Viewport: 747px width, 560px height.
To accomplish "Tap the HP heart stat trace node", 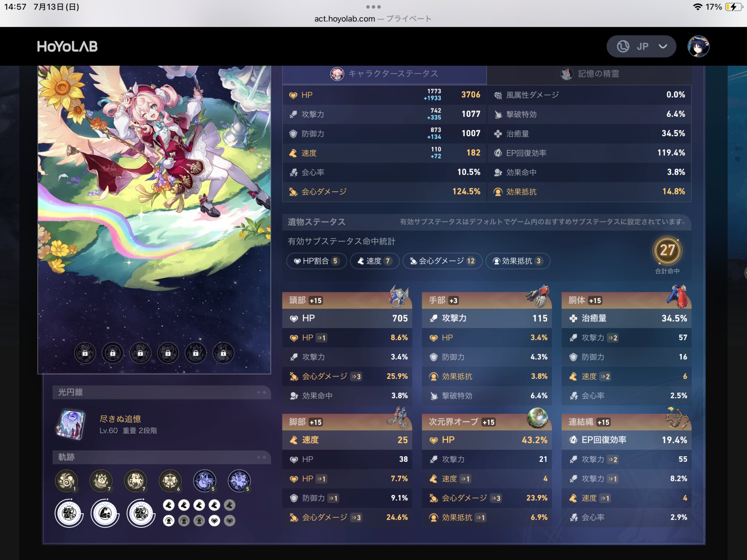I will coord(214,521).
